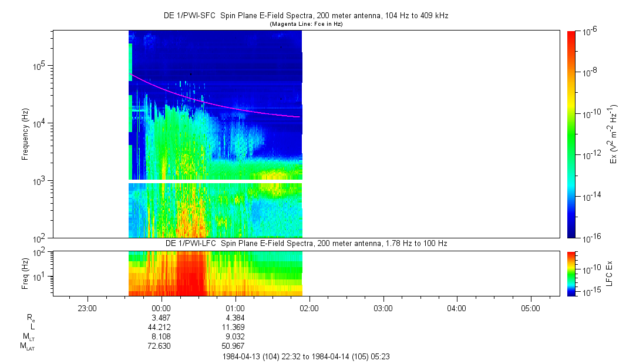This screenshot has width=636, height=364.
Task: Click the 03:00 time axis tick
Action: pos(383,308)
